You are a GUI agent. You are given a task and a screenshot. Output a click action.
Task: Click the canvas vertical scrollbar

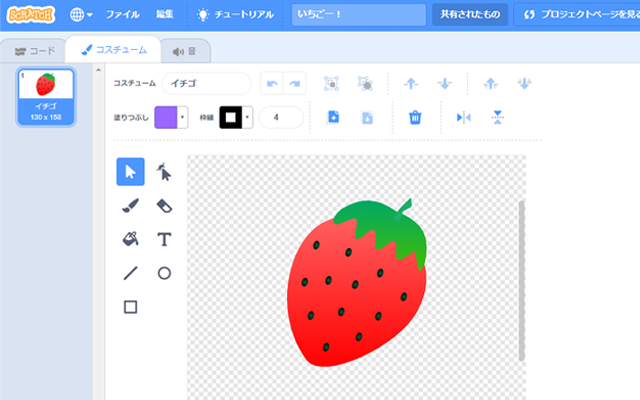[x=521, y=280]
